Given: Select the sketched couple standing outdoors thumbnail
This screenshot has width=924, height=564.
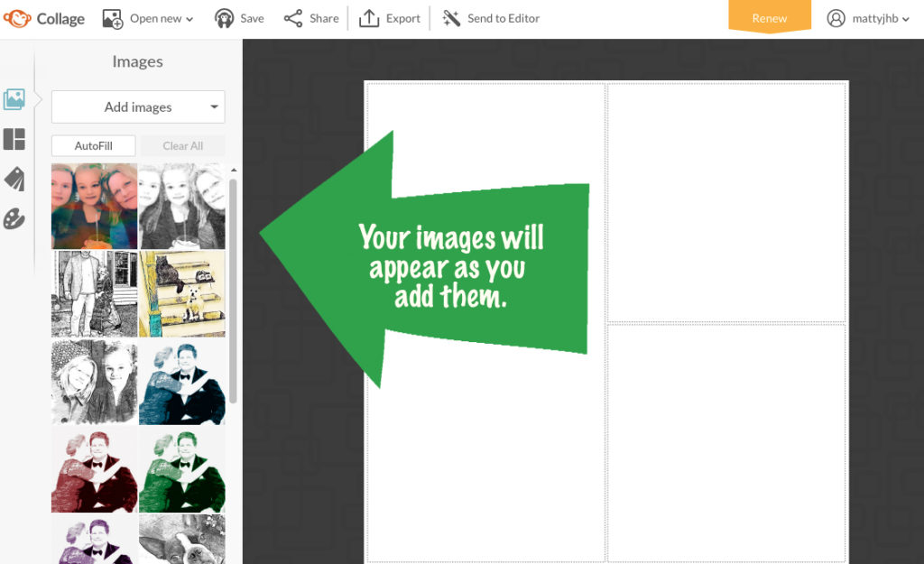Looking at the screenshot, I should tap(94, 294).
